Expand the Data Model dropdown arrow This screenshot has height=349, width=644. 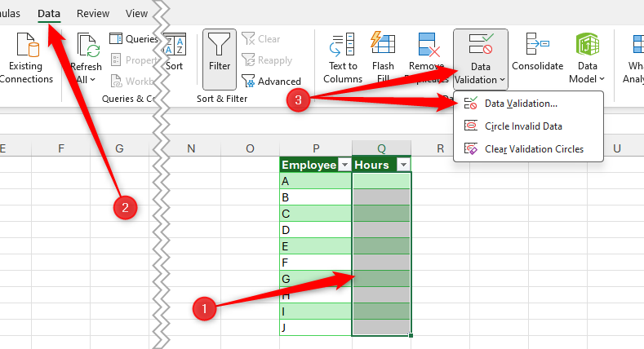click(x=602, y=79)
